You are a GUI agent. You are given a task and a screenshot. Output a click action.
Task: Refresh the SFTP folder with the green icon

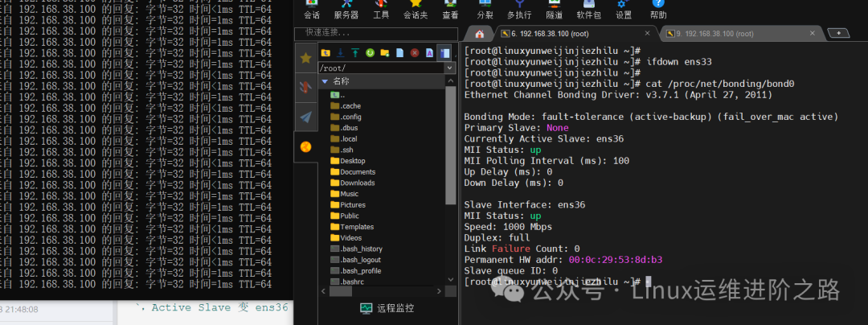pyautogui.click(x=370, y=53)
